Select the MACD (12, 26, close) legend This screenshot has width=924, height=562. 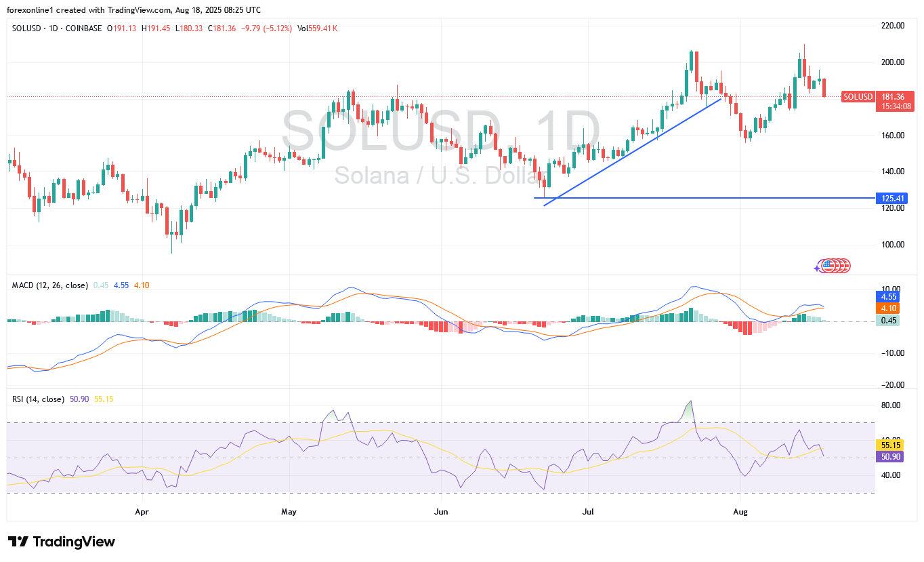[50, 285]
